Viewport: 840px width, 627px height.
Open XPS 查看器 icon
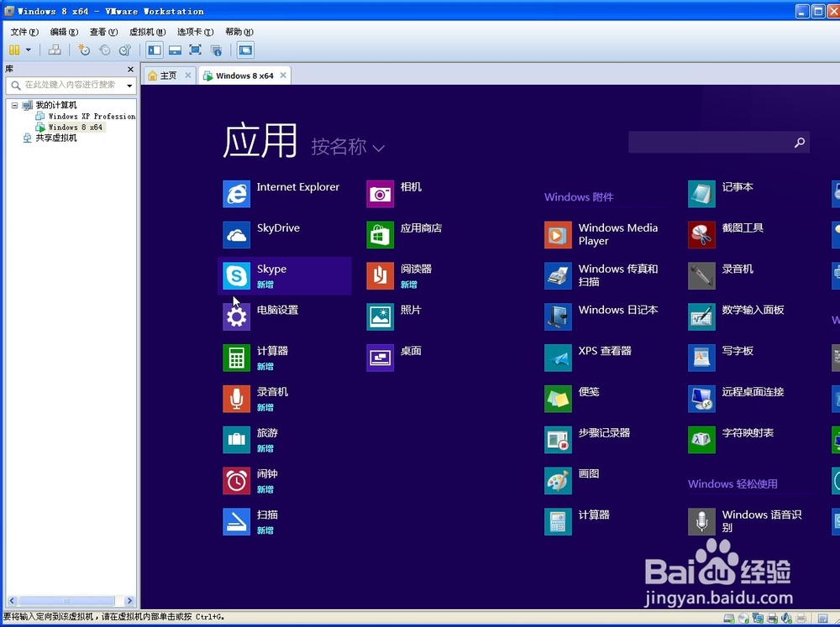tap(558, 358)
